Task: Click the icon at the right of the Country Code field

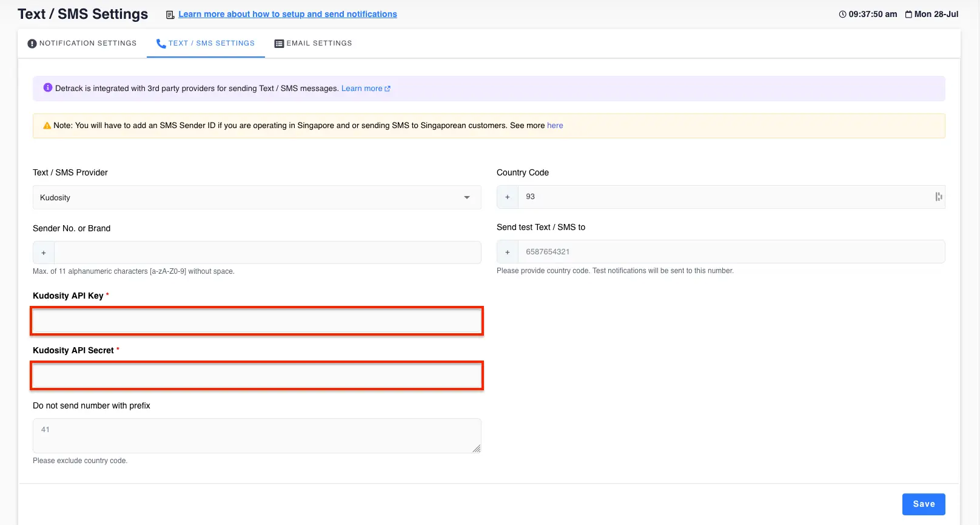Action: (x=939, y=197)
